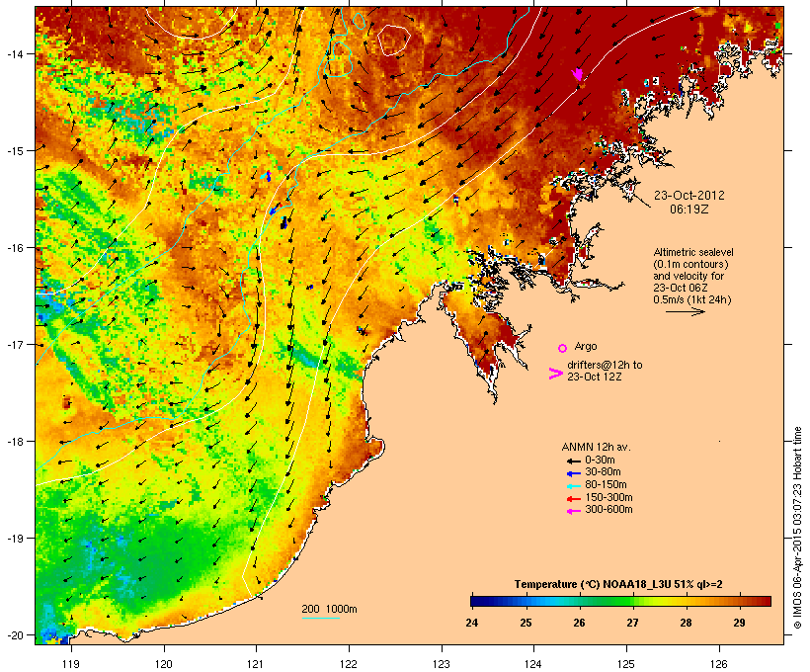This screenshot has width=810, height=672.
Task: Click the longitude axis label '119'
Action: pos(71,664)
